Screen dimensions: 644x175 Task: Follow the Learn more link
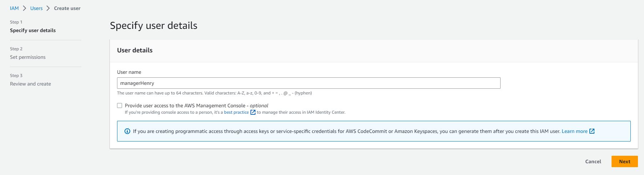tap(574, 131)
